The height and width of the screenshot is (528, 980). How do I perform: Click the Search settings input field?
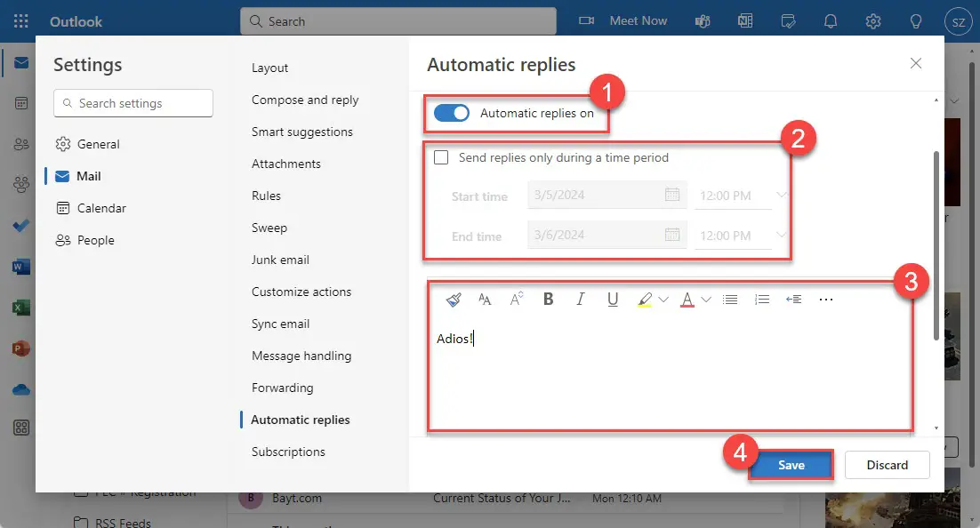pos(133,103)
